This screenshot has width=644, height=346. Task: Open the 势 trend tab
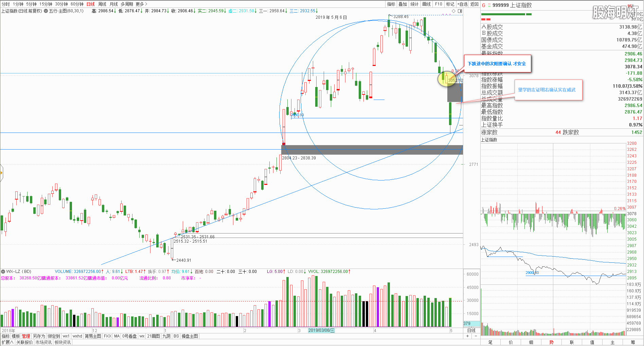pyautogui.click(x=552, y=342)
